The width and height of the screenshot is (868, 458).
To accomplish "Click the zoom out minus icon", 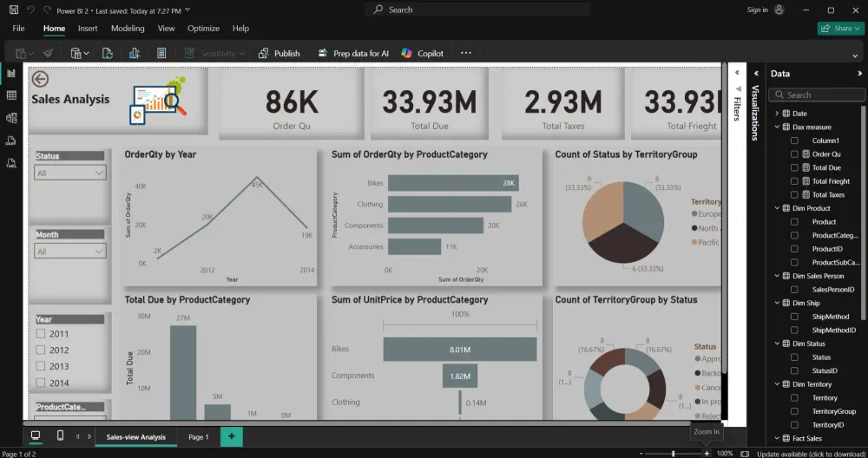I will pyautogui.click(x=641, y=454).
